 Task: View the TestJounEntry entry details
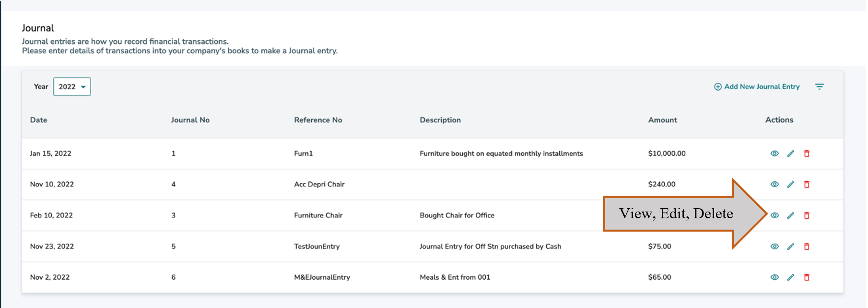coord(774,247)
